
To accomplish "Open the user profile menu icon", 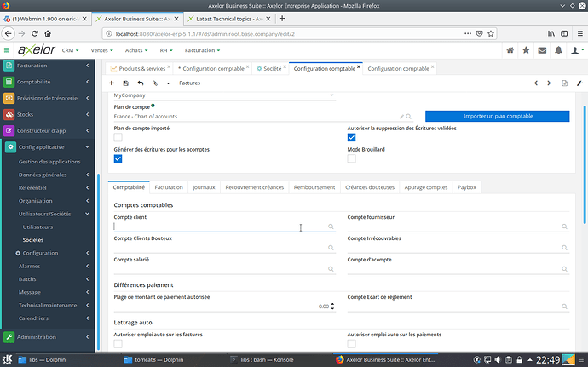I will [x=577, y=50].
